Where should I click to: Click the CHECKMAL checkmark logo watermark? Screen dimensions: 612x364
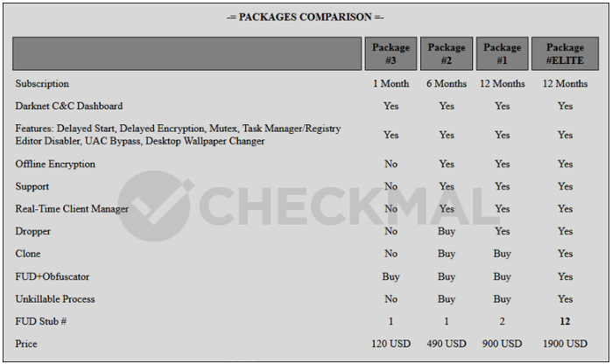point(156,207)
